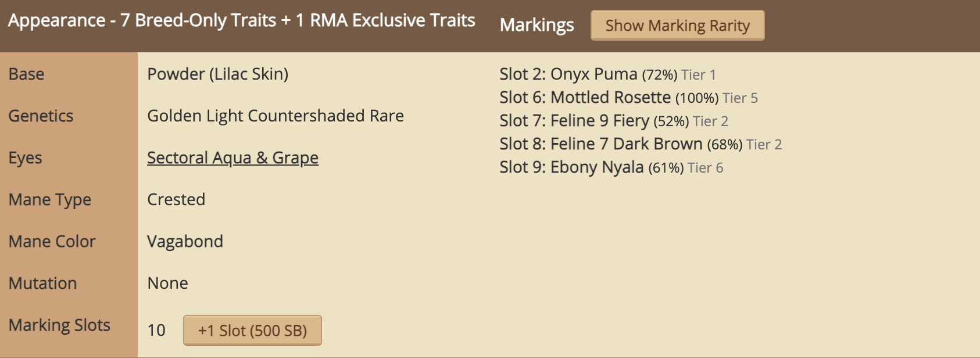Screen dimensions: 980x358
Task: Select Slot 8 Feline 7 Dark Brown
Action: (641, 144)
